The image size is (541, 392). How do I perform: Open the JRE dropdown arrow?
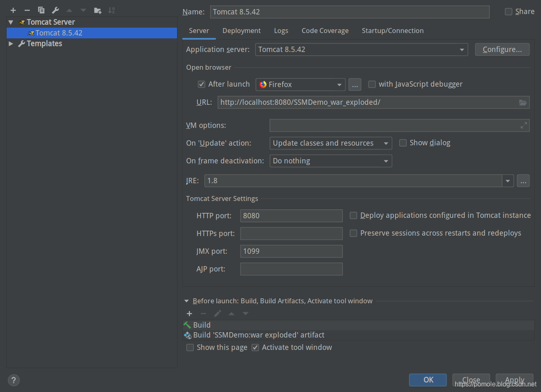pyautogui.click(x=508, y=181)
